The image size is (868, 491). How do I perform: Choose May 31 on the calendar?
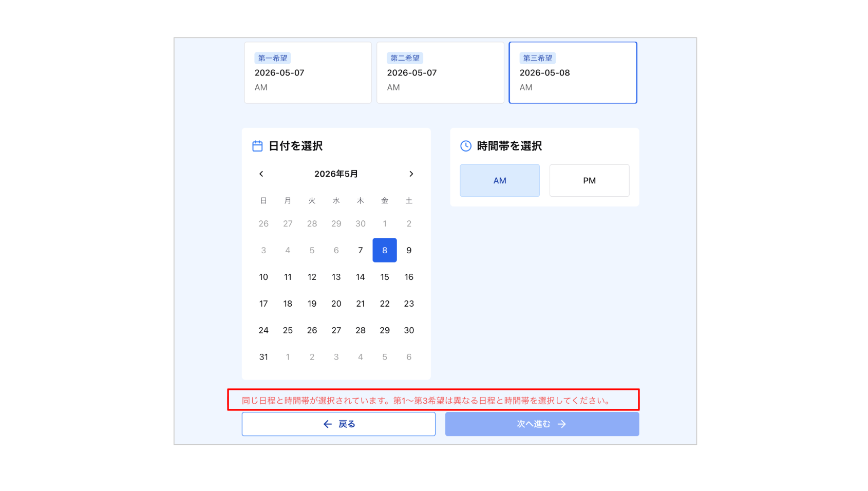[x=263, y=357]
